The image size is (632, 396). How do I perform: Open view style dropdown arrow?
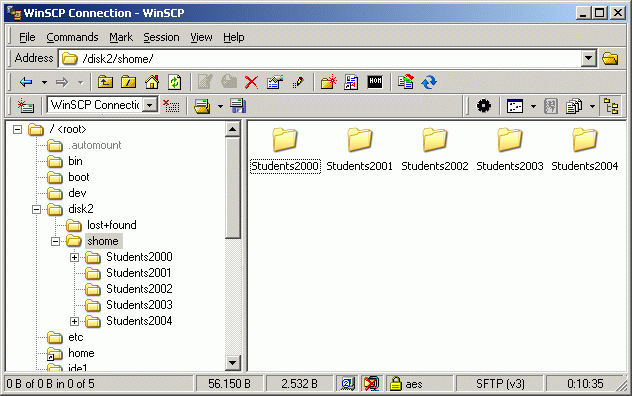tap(533, 106)
